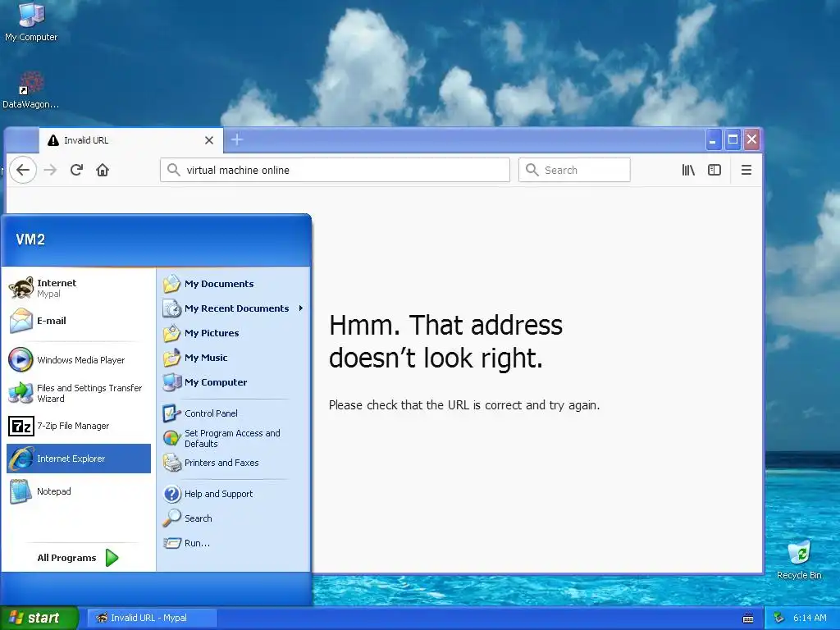Click the network tray icon near clock
The width and height of the screenshot is (840, 630).
coord(779,619)
